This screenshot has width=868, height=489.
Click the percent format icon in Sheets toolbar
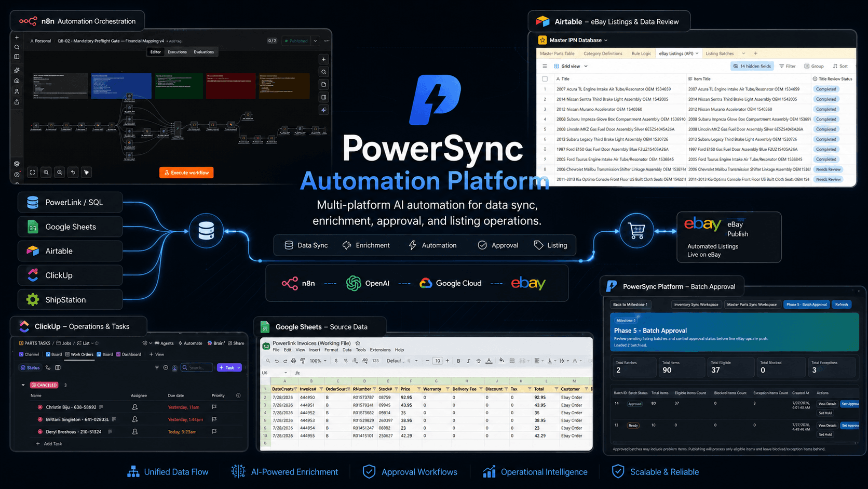(x=345, y=361)
